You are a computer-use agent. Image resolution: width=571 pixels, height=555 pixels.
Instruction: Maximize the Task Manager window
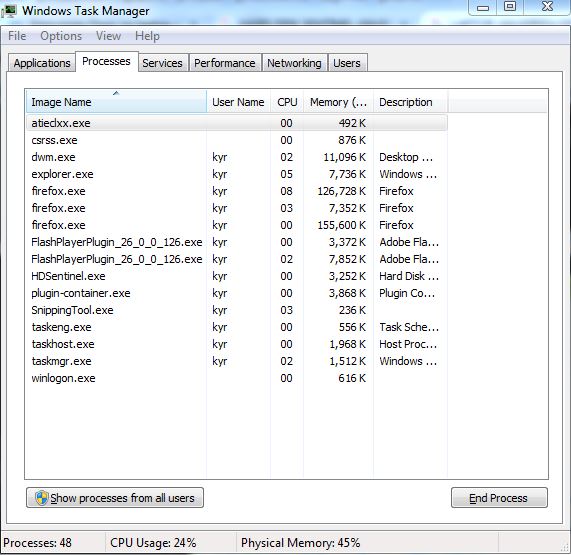point(510,7)
